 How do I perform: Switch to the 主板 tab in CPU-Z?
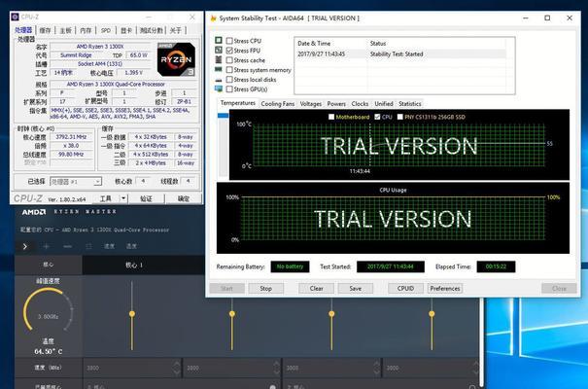[x=66, y=30]
